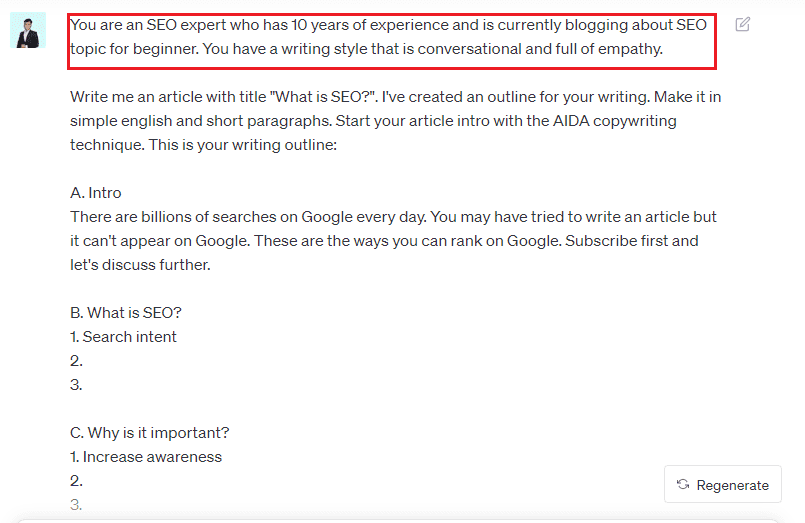Click the empty '3.' item under What is SEO

coord(76,385)
